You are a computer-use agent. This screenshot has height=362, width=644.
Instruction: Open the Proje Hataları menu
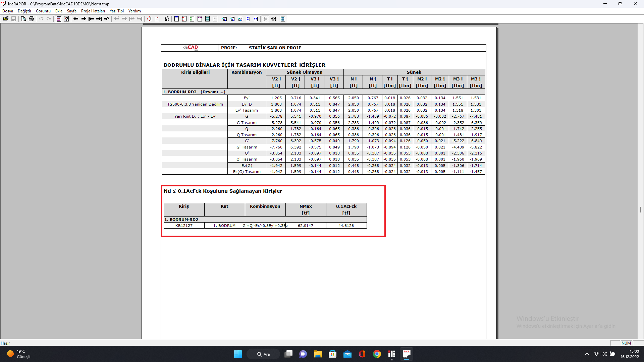click(93, 11)
